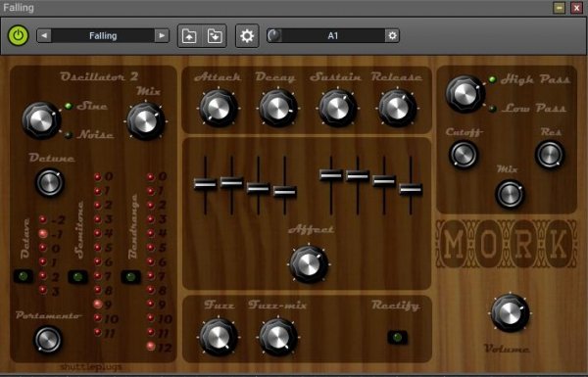Select Semitone 4 LED

[97, 233]
